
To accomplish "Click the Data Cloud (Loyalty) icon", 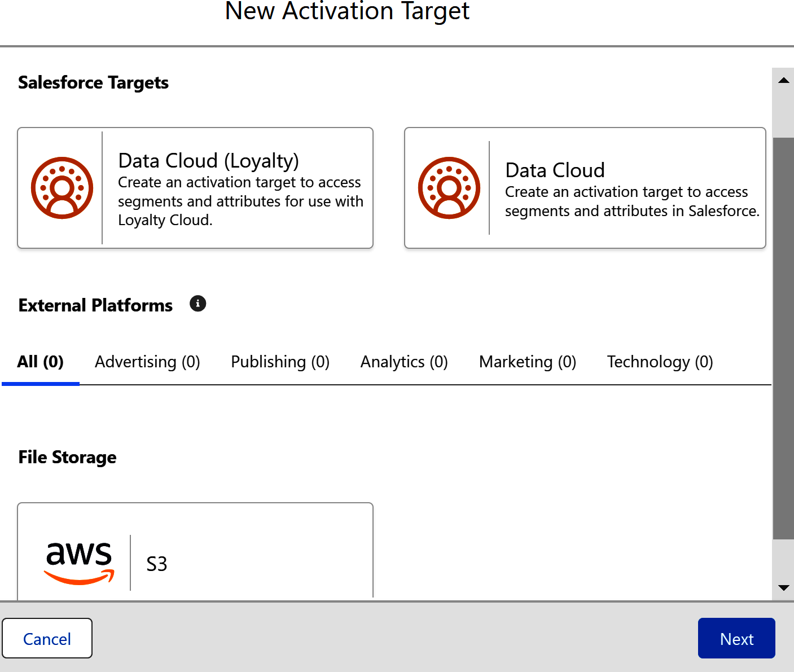I will coord(62,188).
